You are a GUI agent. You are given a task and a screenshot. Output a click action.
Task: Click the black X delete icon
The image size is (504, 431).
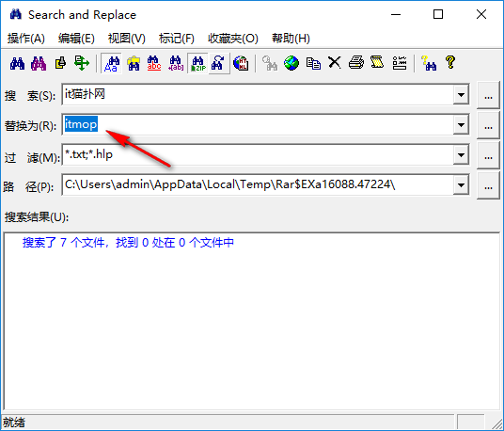pyautogui.click(x=335, y=63)
